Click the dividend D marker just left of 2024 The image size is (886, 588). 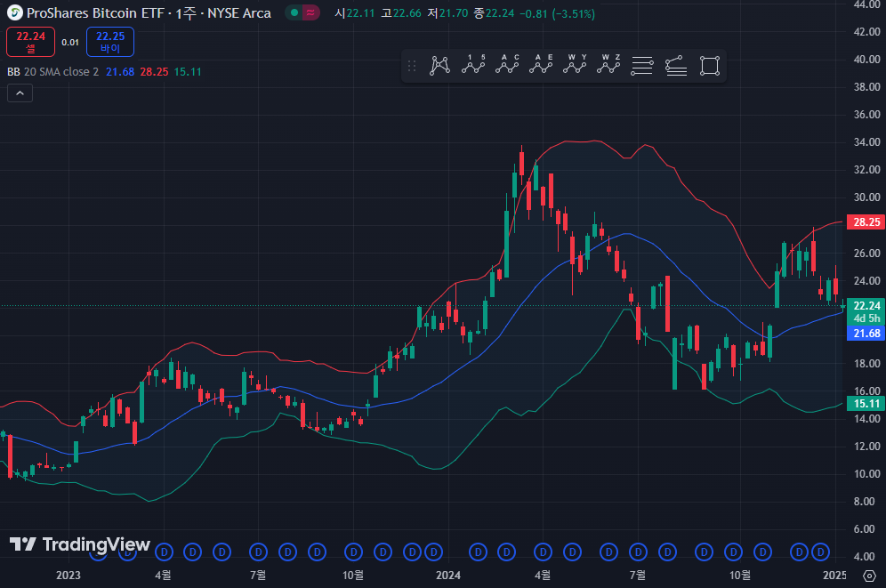tap(433, 552)
